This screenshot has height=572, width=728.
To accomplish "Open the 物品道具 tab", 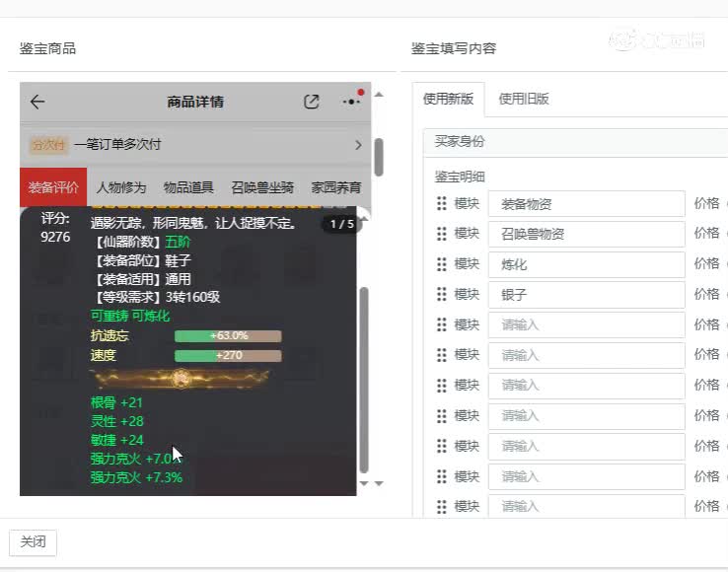I will [x=188, y=187].
